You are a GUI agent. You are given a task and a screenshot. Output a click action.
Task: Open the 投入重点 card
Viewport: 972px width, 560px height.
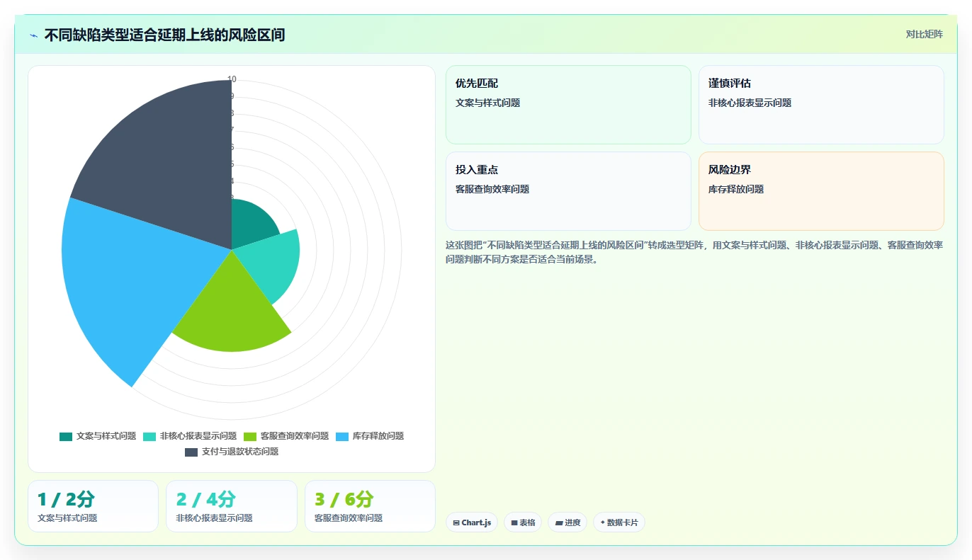(x=568, y=191)
